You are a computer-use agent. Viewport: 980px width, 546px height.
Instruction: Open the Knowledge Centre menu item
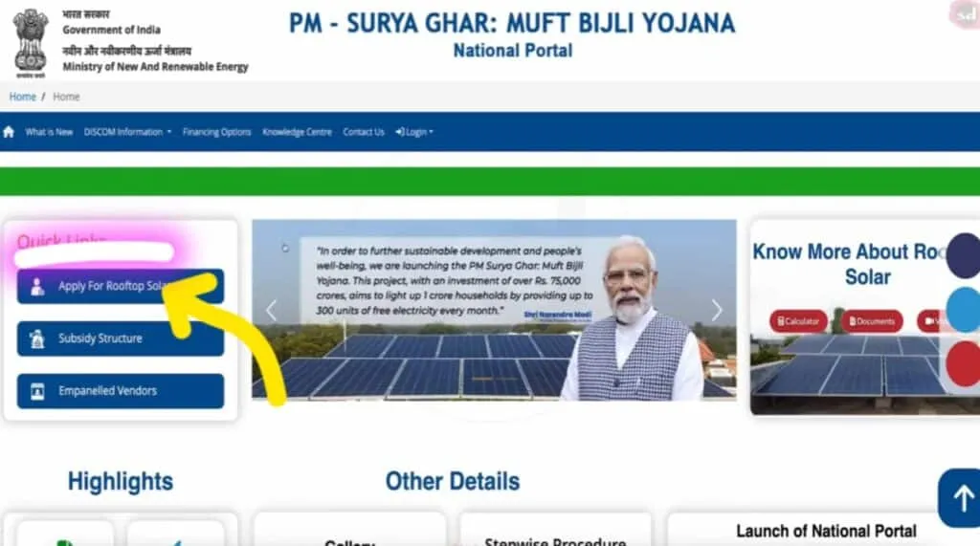297,132
